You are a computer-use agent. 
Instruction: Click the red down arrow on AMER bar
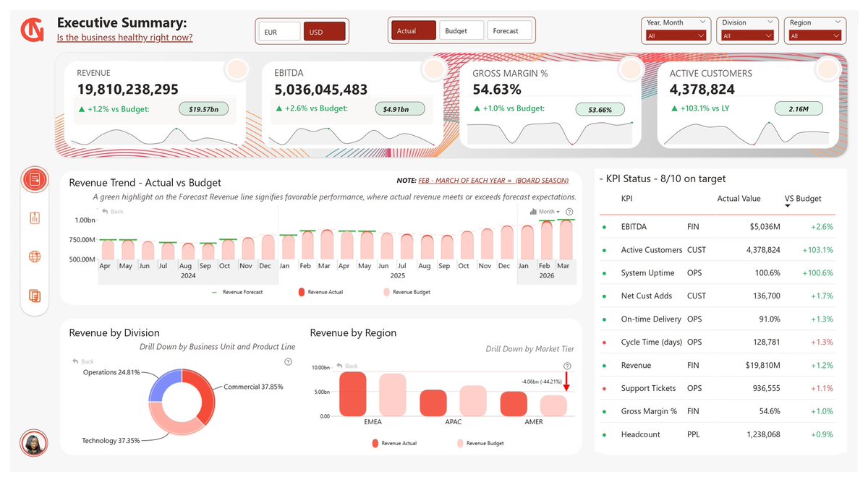pos(566,381)
